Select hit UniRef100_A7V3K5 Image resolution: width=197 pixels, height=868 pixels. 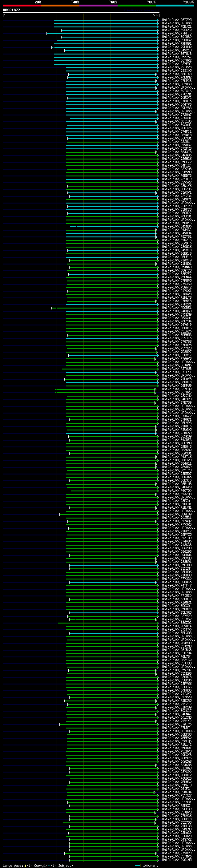(x=176, y=525)
